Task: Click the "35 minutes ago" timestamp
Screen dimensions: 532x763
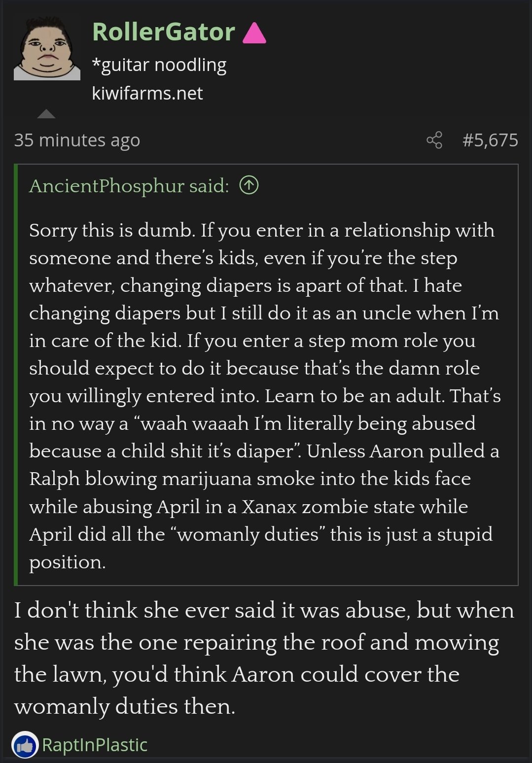Action: pyautogui.click(x=77, y=140)
